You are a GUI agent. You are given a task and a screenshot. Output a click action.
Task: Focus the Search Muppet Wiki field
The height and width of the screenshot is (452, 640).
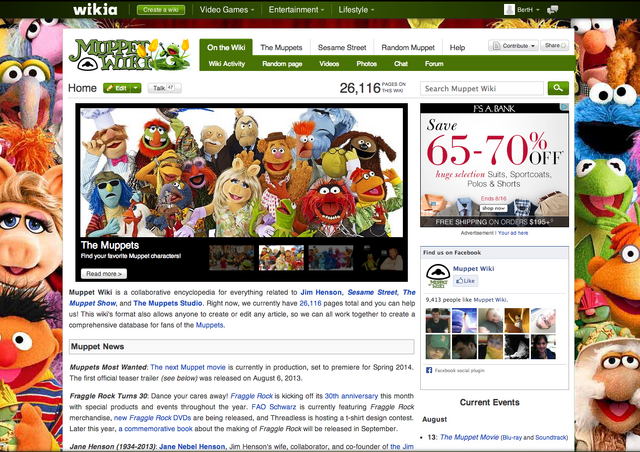(482, 88)
